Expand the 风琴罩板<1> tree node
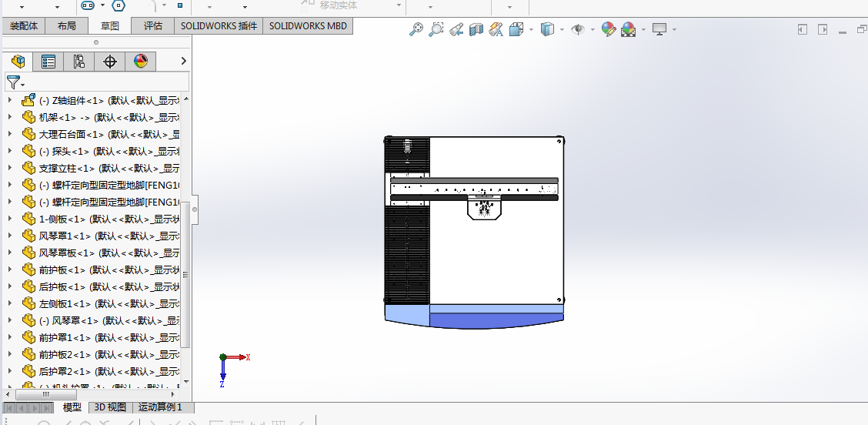 pyautogui.click(x=10, y=253)
